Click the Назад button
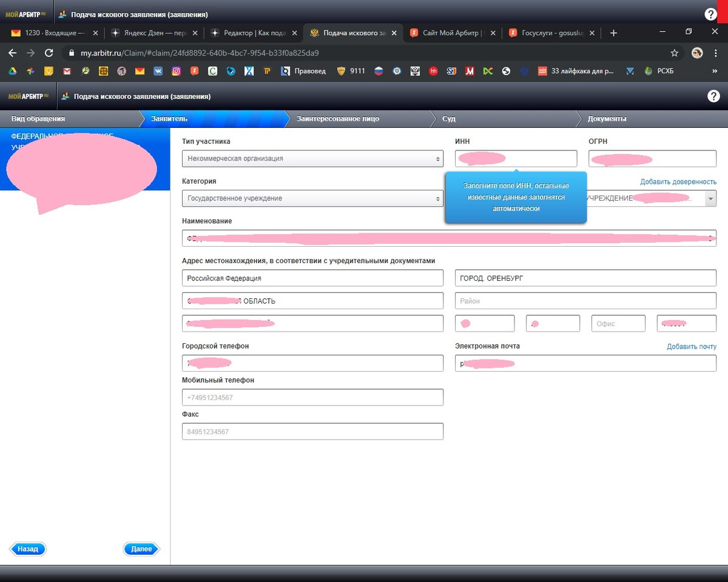Screen dimensions: 728x582 [28, 549]
